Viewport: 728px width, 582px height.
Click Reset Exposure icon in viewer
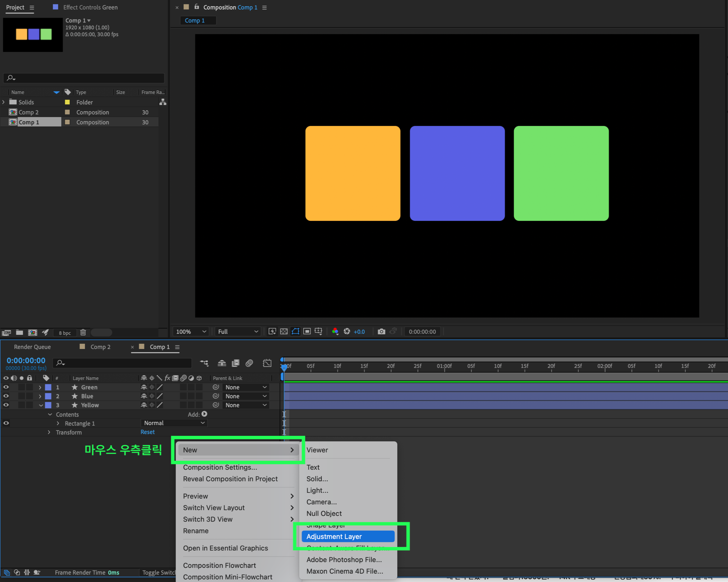347,331
